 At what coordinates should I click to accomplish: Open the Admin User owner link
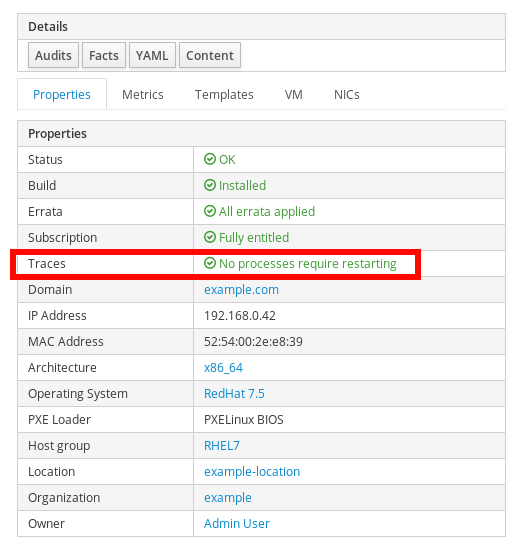pyautogui.click(x=237, y=523)
